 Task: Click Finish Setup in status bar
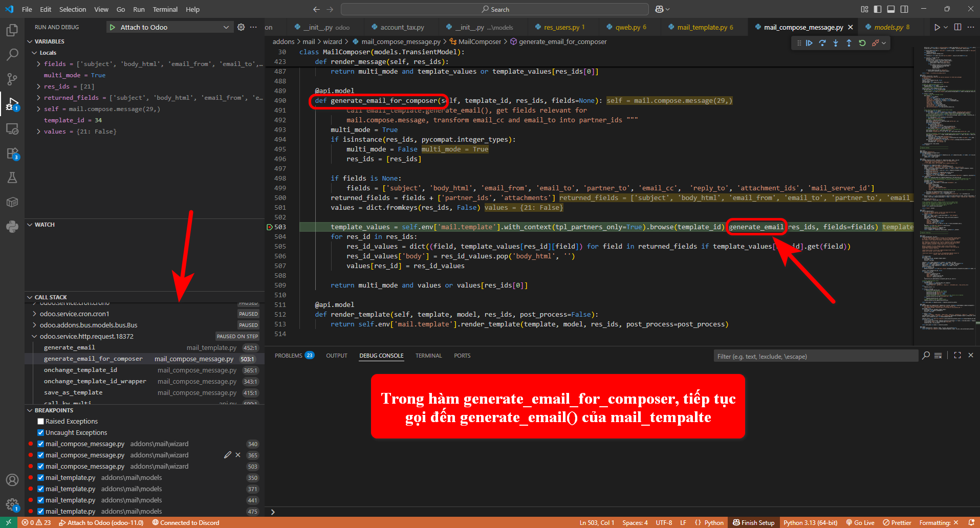(x=753, y=522)
